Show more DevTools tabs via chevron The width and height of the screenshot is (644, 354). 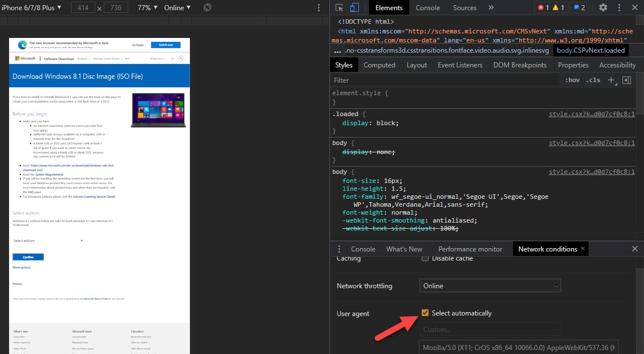(x=491, y=8)
